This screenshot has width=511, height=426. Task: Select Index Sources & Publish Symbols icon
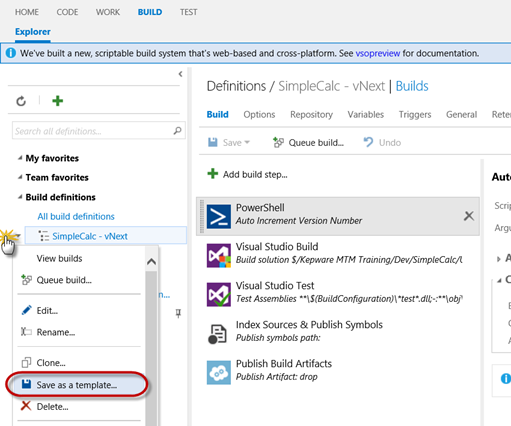[x=217, y=334]
